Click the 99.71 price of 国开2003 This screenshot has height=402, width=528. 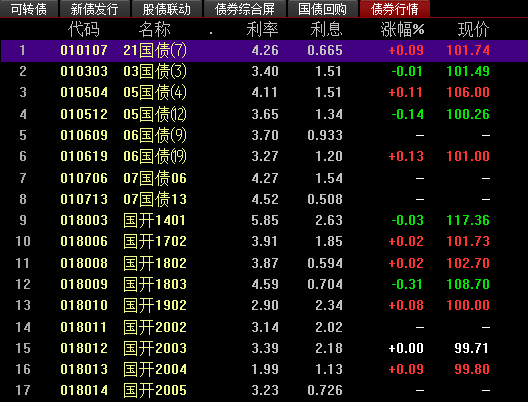pyautogui.click(x=471, y=348)
